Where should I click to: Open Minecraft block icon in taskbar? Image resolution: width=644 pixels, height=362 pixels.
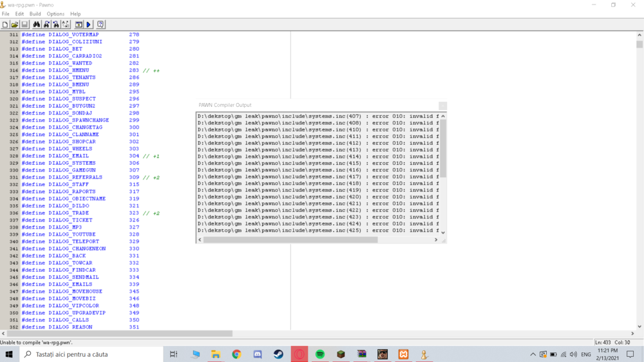tap(341, 354)
